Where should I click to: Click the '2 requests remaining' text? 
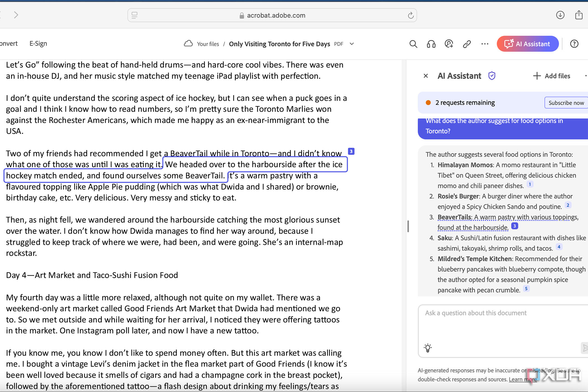(x=465, y=103)
